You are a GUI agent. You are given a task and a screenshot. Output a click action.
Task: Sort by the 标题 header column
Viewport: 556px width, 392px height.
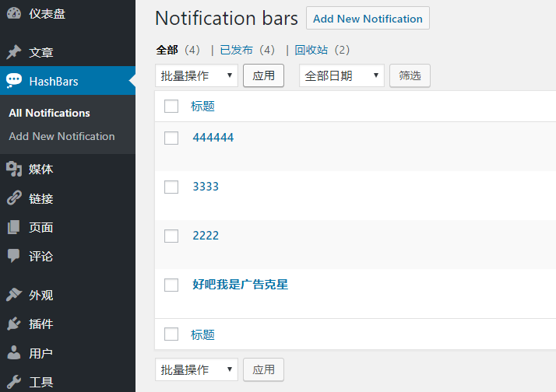pyautogui.click(x=202, y=106)
